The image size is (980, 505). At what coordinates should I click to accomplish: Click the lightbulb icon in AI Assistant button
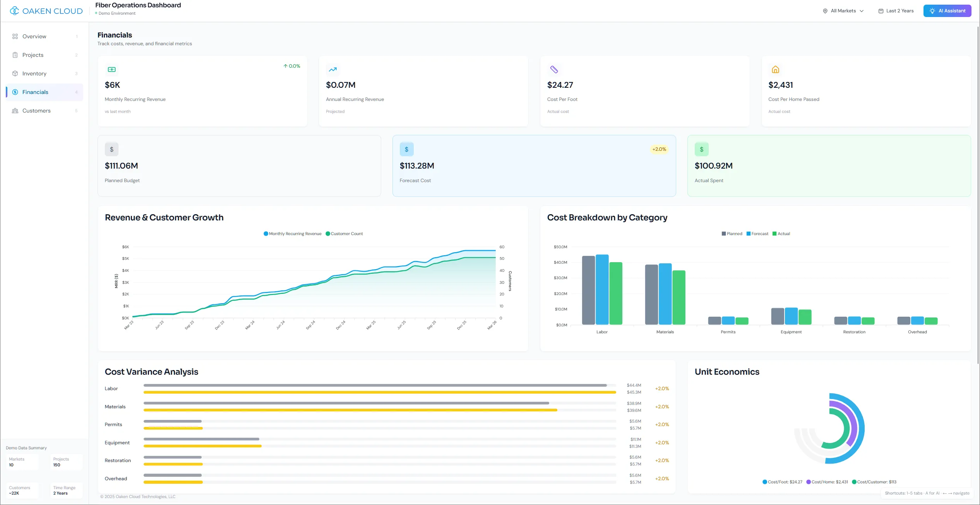pos(932,11)
